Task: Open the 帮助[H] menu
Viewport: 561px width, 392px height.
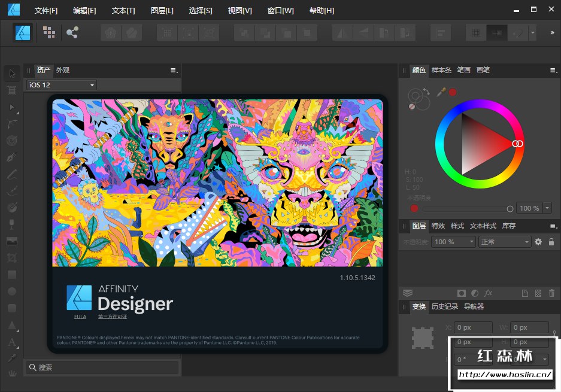Action: (322, 11)
